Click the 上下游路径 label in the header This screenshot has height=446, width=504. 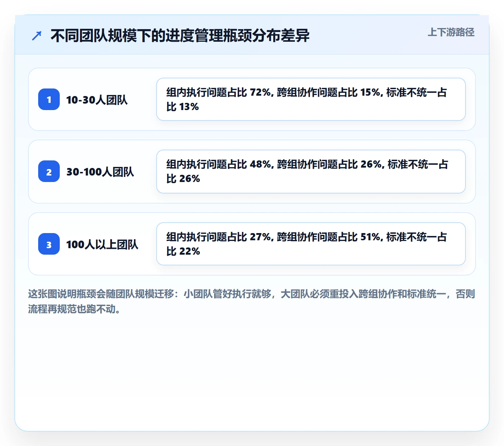tap(451, 32)
